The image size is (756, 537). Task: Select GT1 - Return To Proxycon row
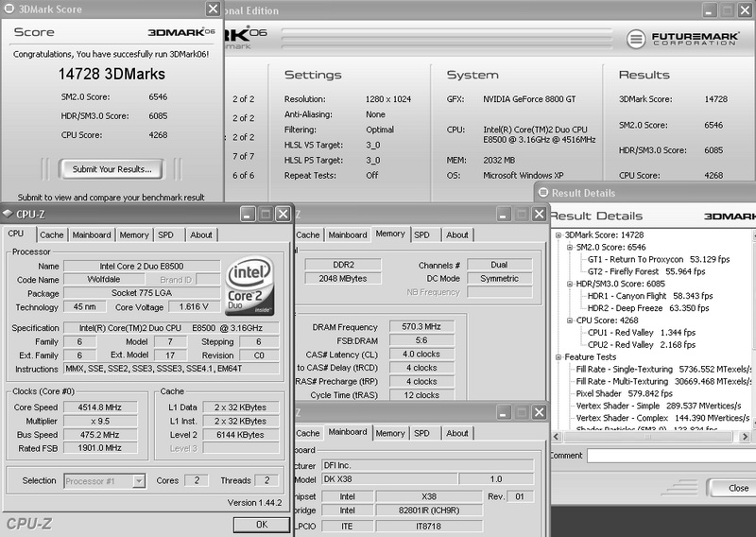(x=659, y=260)
